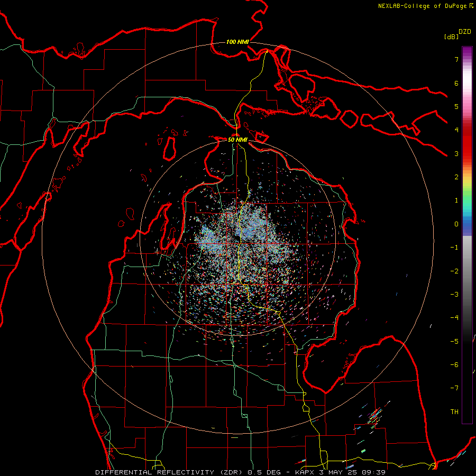The width and height of the screenshot is (476, 476).
Task: Click the TH label on the scale
Action: click(x=454, y=412)
